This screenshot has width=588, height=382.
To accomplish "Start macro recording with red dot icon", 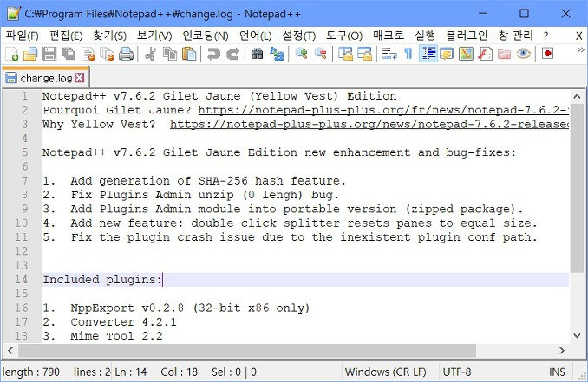I will (547, 54).
